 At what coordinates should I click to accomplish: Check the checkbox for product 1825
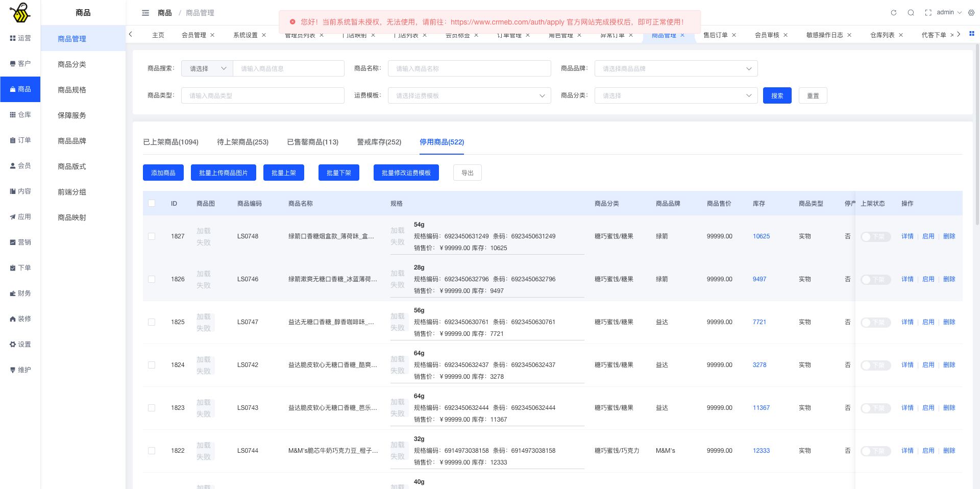(152, 322)
